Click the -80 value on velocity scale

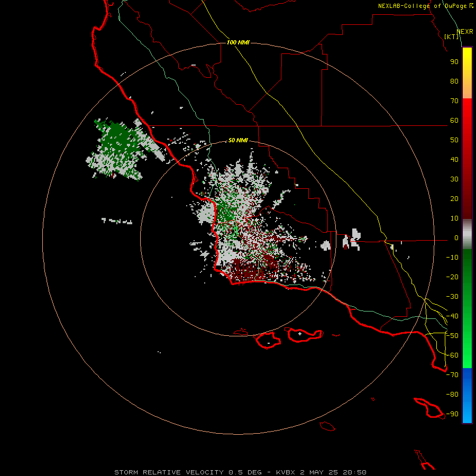[452, 395]
